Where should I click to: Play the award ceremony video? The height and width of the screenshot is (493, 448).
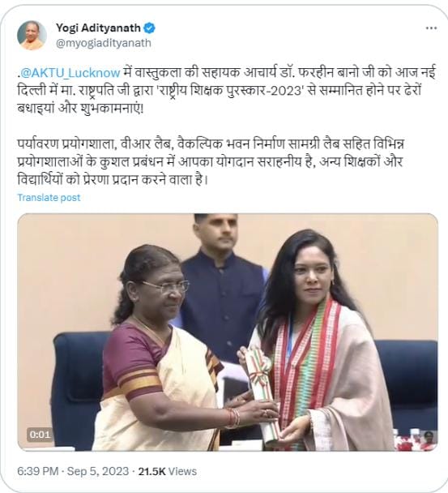pyautogui.click(x=228, y=332)
